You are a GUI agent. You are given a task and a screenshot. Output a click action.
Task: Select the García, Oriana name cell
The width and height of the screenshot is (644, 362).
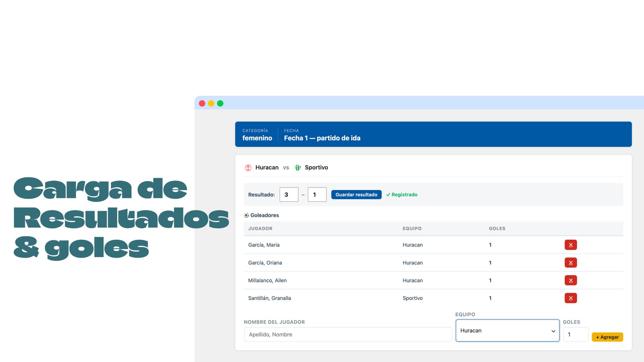[x=265, y=263]
